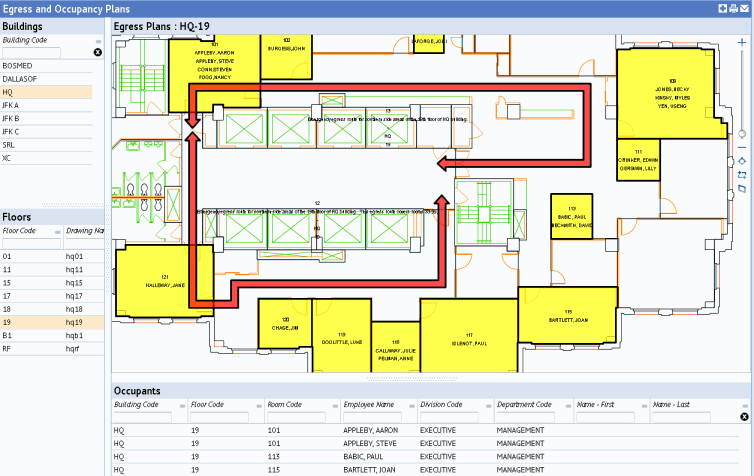754x476 pixels.
Task: Click the zoom-to-extents icon below the zoom slider
Action: point(741,160)
